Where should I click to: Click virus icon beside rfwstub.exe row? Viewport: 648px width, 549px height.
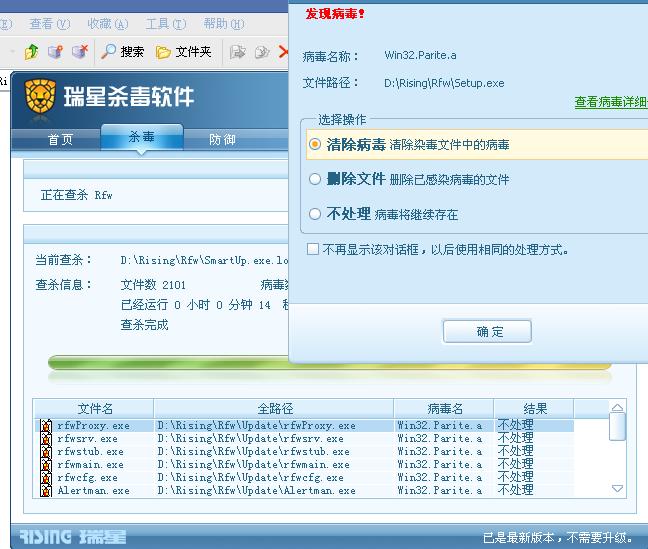tap(46, 451)
